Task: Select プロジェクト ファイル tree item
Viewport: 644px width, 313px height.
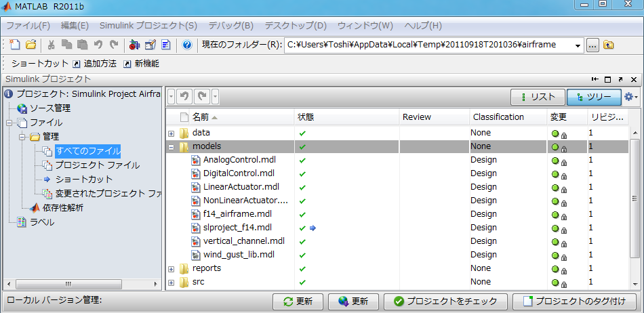Action: tap(98, 165)
